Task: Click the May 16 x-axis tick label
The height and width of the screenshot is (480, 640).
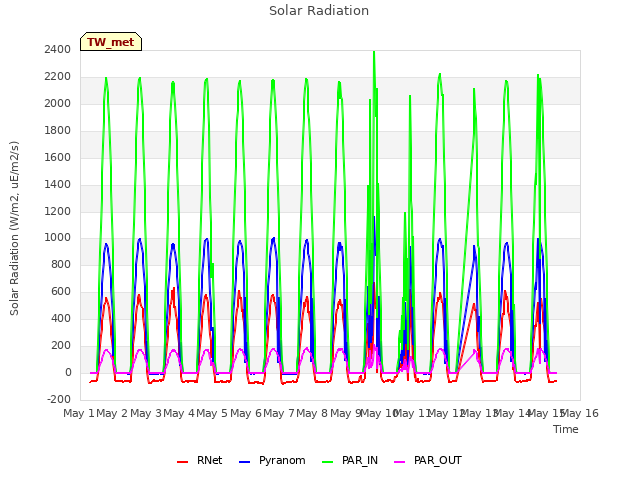Action: coord(580,413)
